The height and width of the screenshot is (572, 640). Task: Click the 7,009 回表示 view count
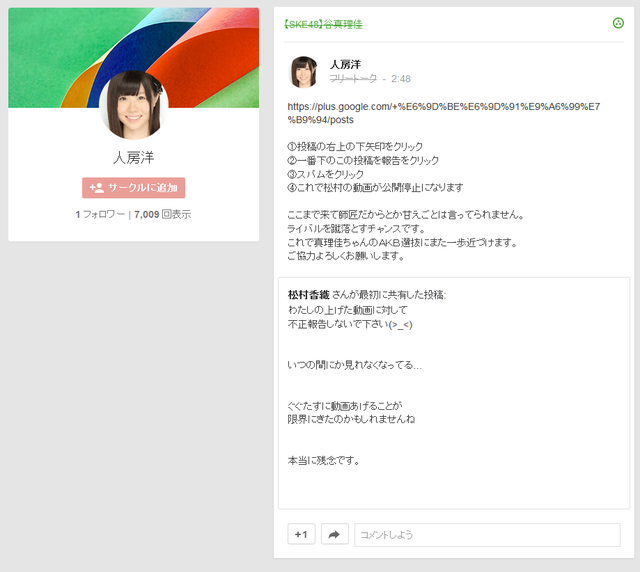pyautogui.click(x=162, y=214)
